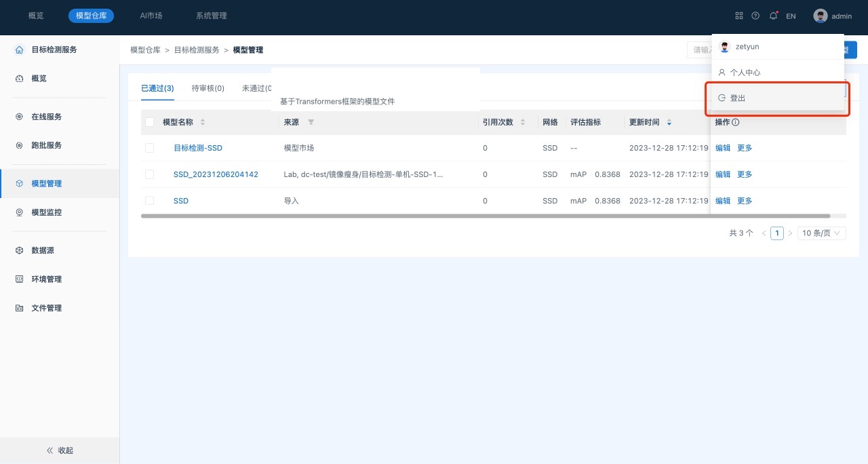The height and width of the screenshot is (464, 868).
Task: Toggle the select-all checkbox in table header
Action: [149, 122]
